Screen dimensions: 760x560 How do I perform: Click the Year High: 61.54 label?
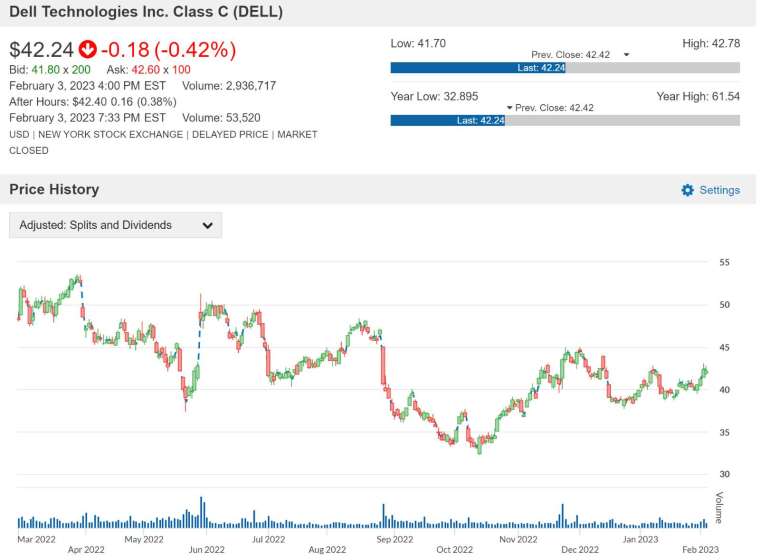(698, 96)
